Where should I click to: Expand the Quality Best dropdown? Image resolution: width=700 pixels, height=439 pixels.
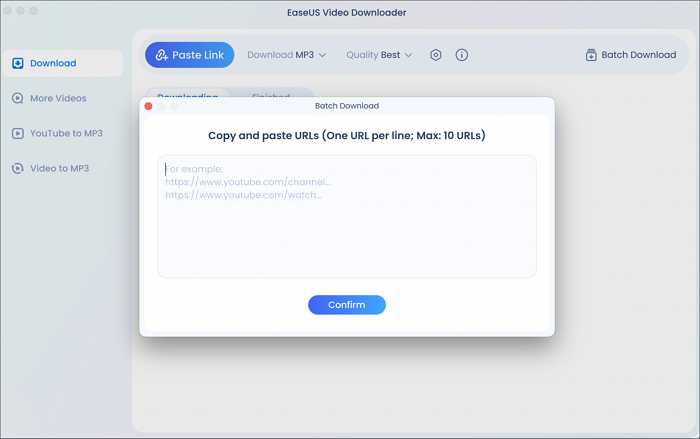pyautogui.click(x=379, y=55)
